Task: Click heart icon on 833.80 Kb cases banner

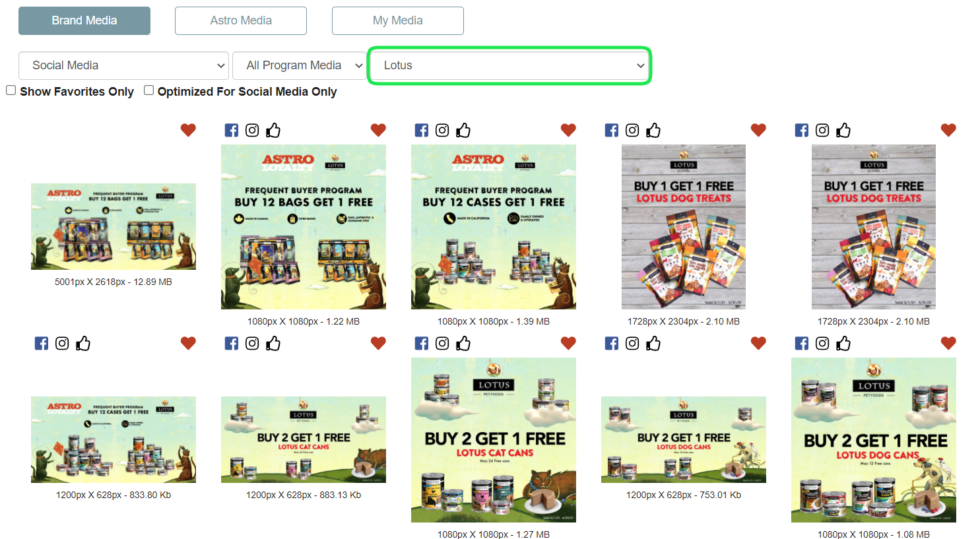Action: point(188,343)
